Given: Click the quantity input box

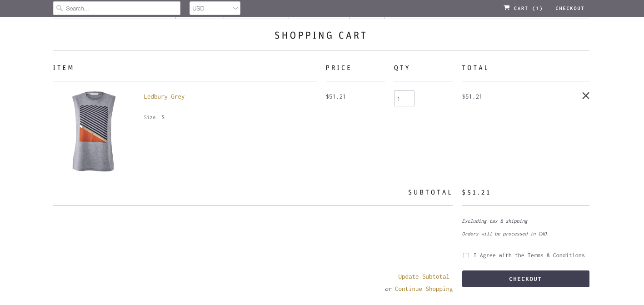Looking at the screenshot, I should (404, 99).
